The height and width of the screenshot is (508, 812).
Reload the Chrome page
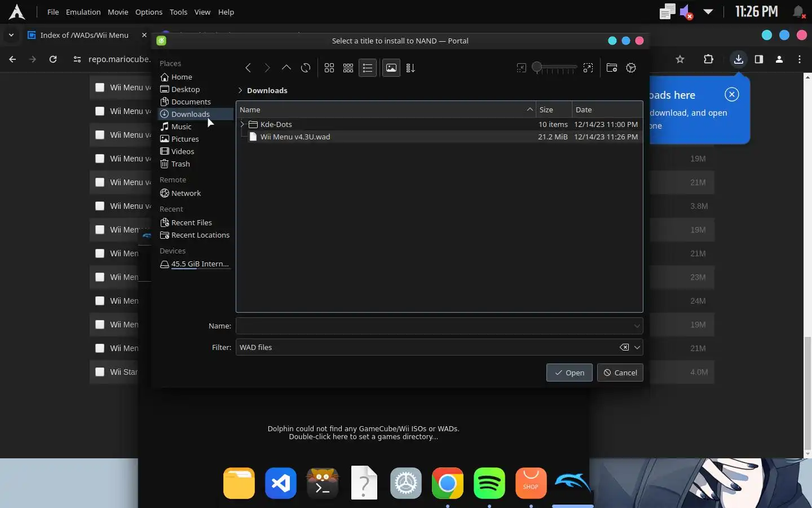(53, 59)
